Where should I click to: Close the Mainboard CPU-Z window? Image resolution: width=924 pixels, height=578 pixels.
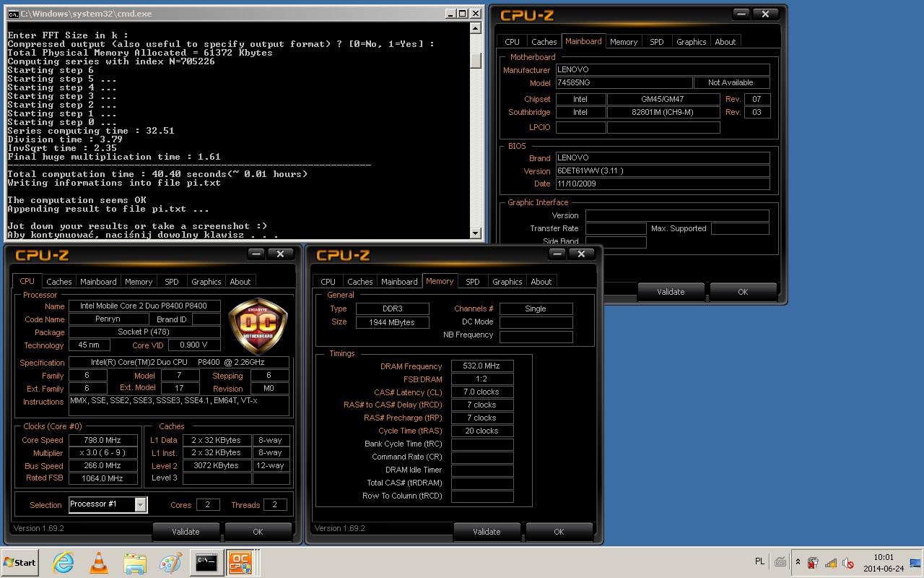[x=764, y=14]
